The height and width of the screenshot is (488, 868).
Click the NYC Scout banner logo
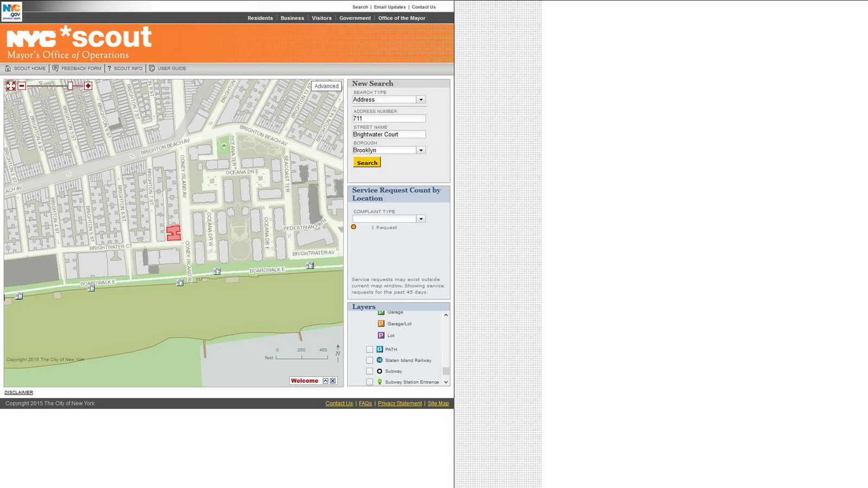(x=79, y=43)
